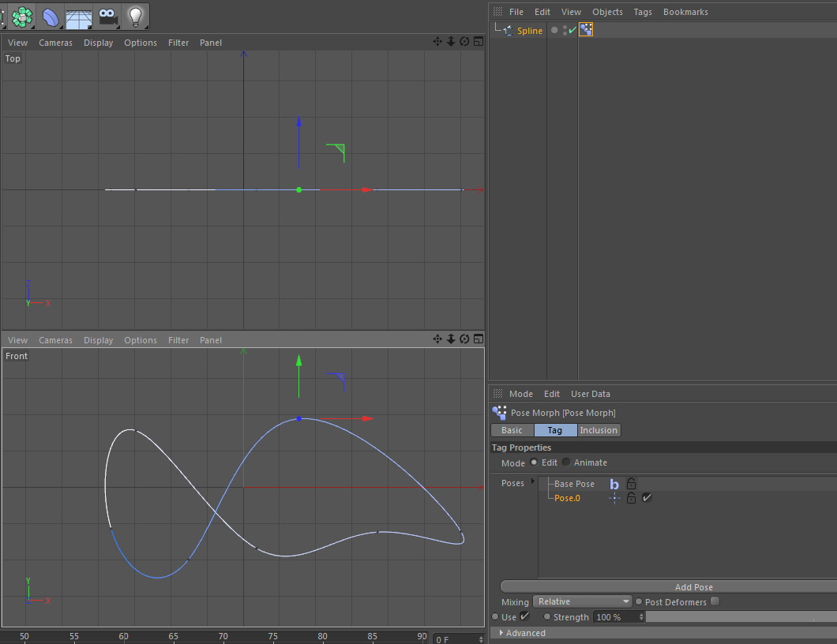This screenshot has height=644, width=837.
Task: Click frame 75 on the timeline ruler
Action: point(272,636)
